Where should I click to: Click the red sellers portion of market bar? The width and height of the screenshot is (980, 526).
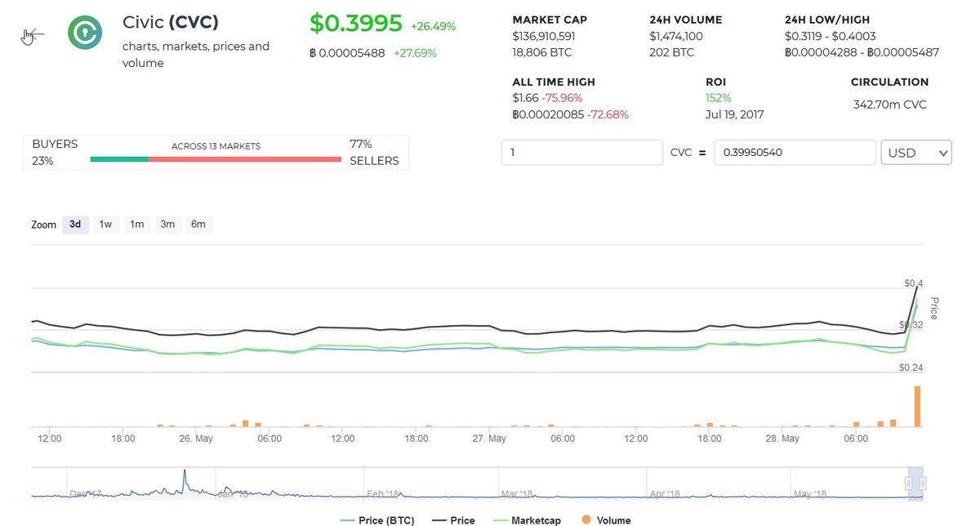point(245,159)
